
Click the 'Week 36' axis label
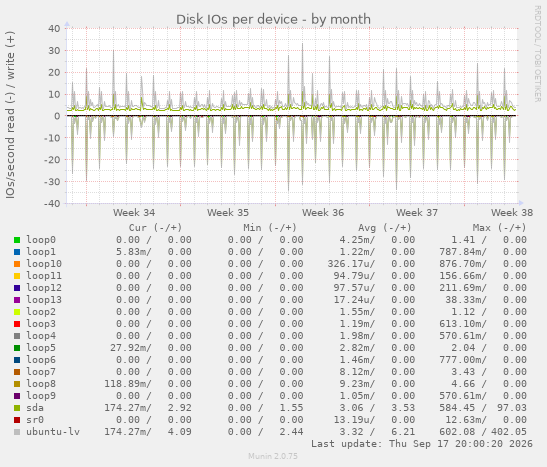[x=323, y=213]
